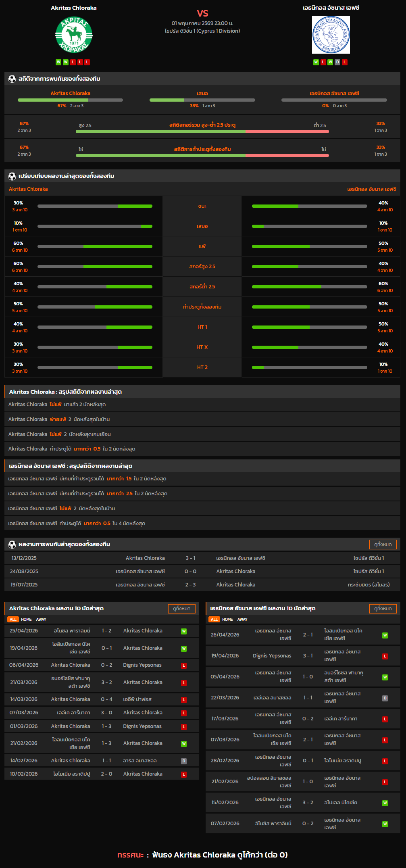Click the 1 - 1 score on 22/03/2026
406x868 pixels.
(x=308, y=698)
